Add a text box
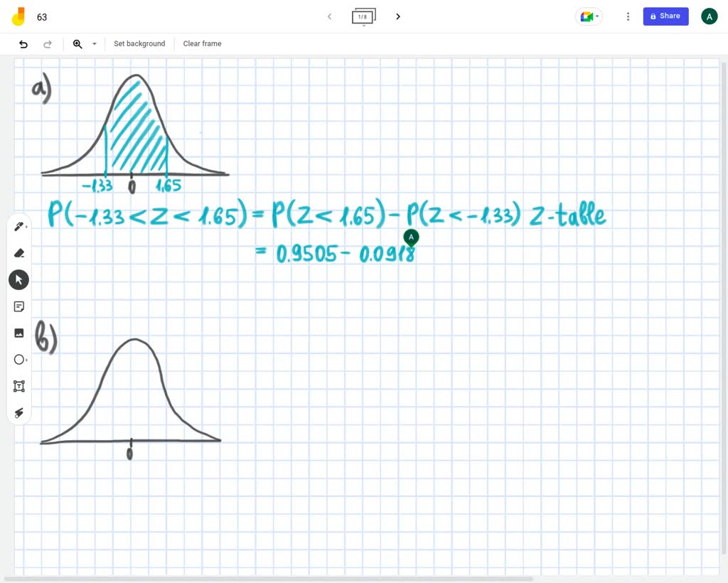This screenshot has width=728, height=583. click(x=19, y=386)
